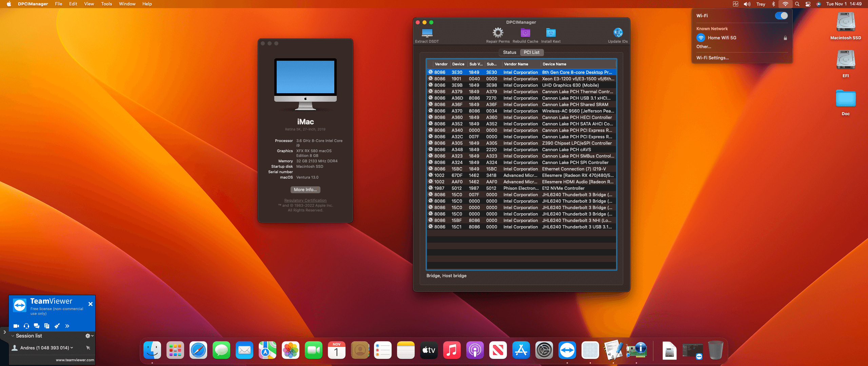Switch to the Status tab
The image size is (868, 366).
[510, 53]
